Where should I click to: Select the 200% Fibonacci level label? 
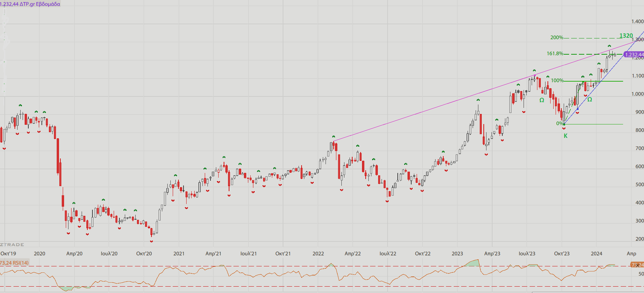557,37
